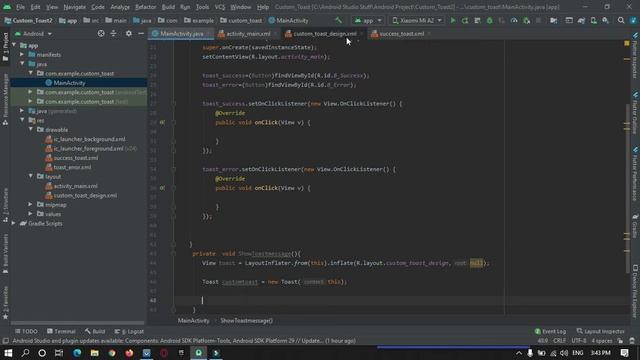Click the Search Everywhere magnifier icon
640x360 pixels.
pos(621,20)
